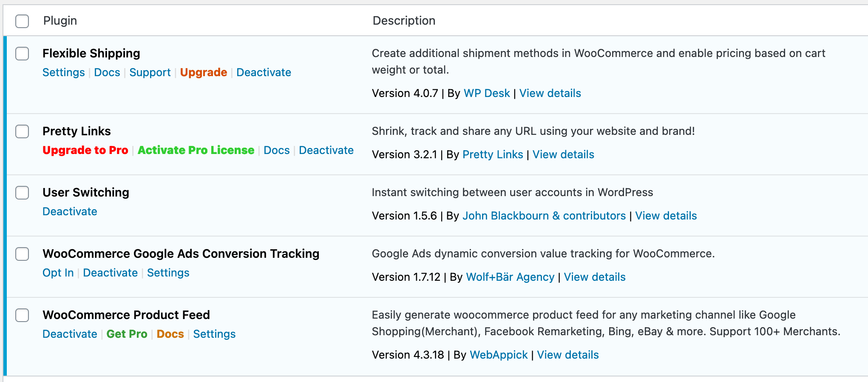This screenshot has height=382, width=868.
Task: View details for User Switching
Action: point(666,216)
